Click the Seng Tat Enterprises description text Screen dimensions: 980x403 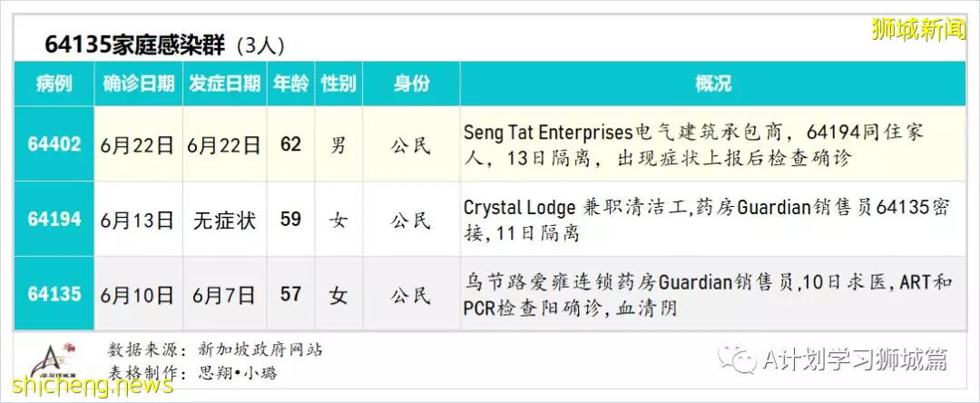pos(694,145)
